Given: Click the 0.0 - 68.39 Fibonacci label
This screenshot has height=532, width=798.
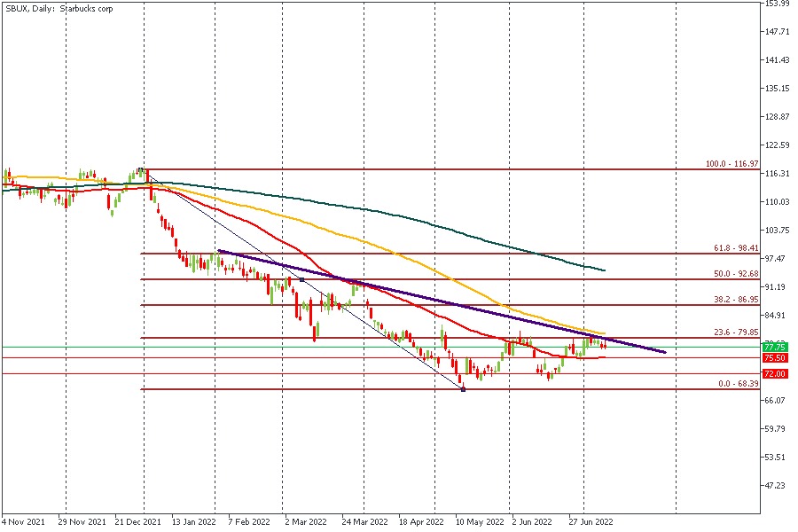Looking at the screenshot, I should [736, 384].
